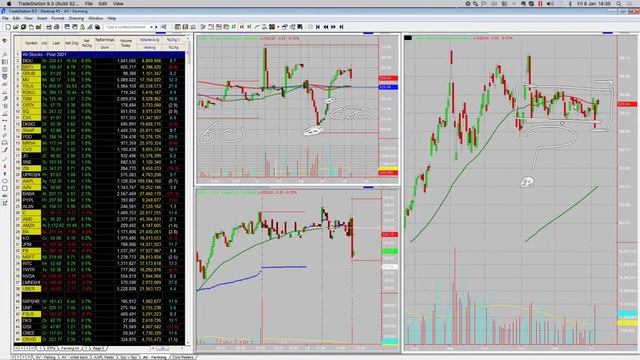Switch to the AAPL Radar workspace tab
Viewport: 640px width, 360px height.
click(104, 357)
